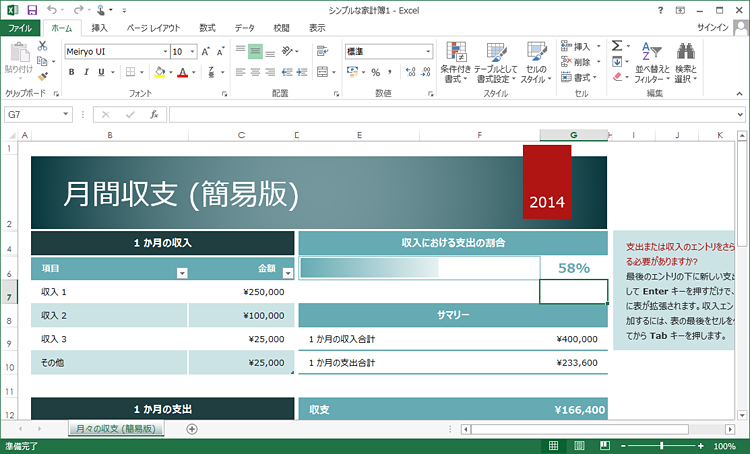The image size is (750, 454).
Task: Click the Increase Indent icon
Action: (302, 72)
